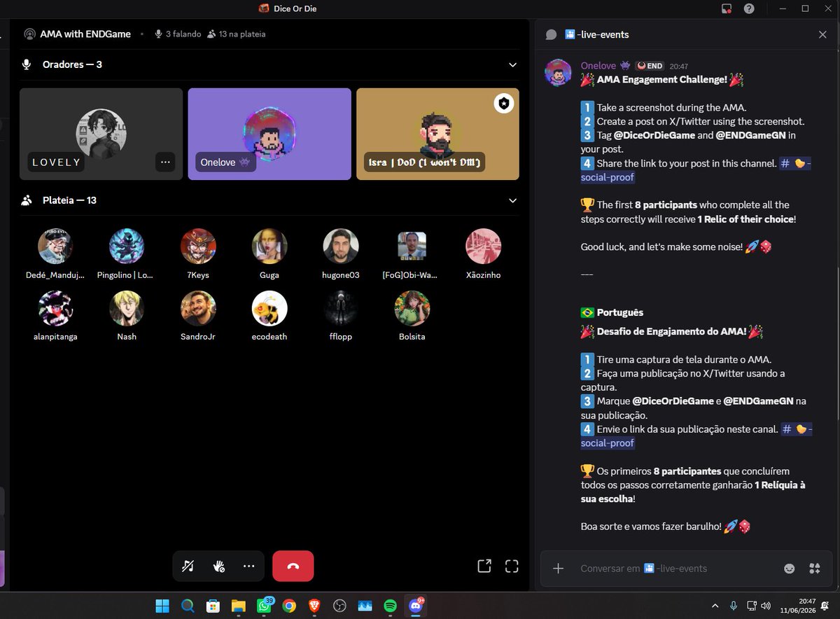Click @ENDGameGN mention in Portuguese text
This screenshot has width=840, height=619.
[758, 401]
